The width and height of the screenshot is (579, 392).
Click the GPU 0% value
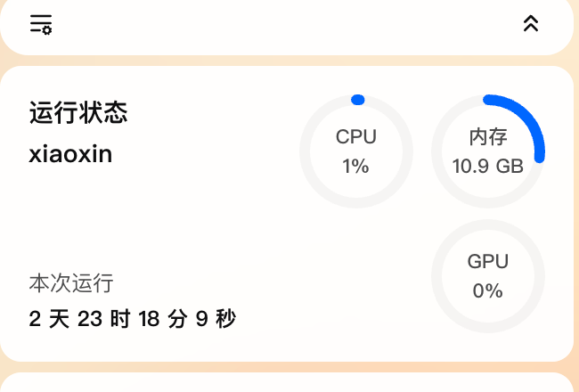tap(488, 290)
